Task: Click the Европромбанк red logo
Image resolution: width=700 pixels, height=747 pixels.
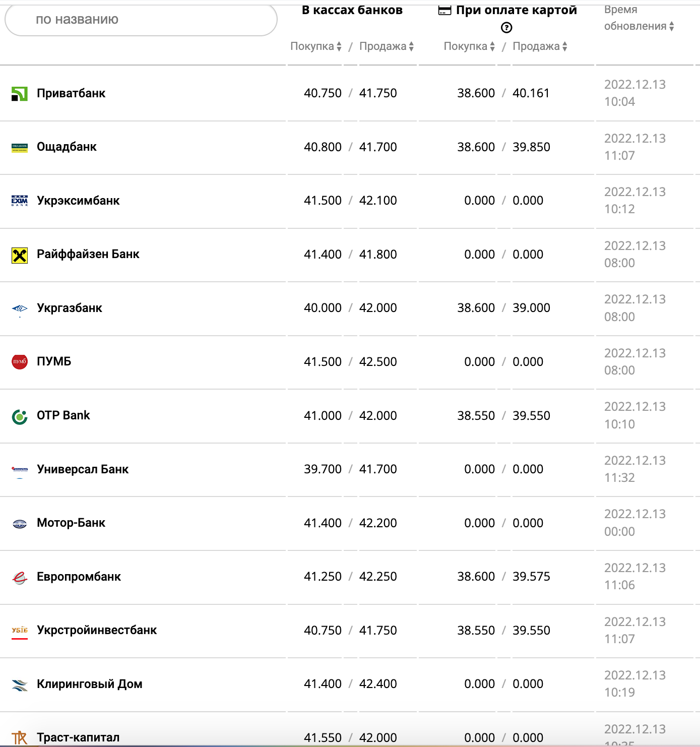Action: (20, 578)
